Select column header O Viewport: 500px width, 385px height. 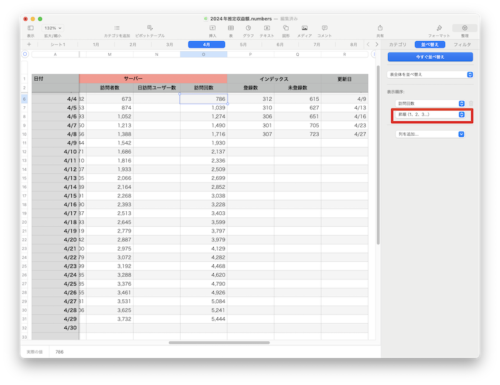[x=204, y=54]
